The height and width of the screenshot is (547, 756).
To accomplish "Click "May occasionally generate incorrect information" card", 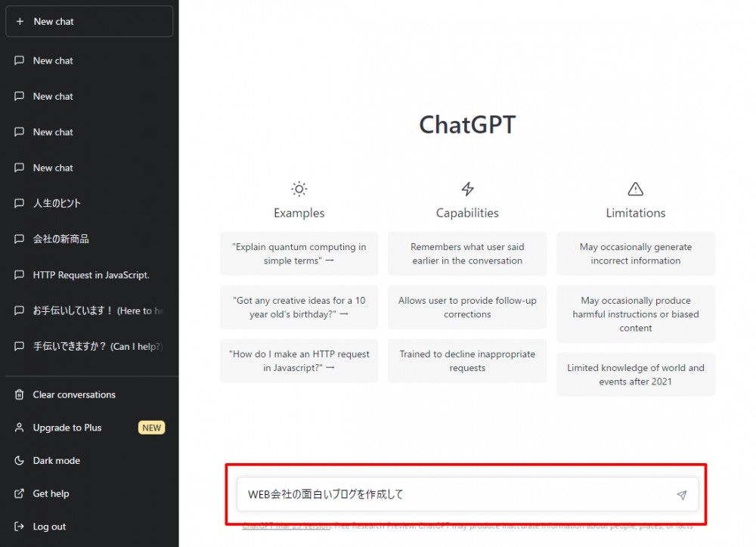I will [x=636, y=254].
